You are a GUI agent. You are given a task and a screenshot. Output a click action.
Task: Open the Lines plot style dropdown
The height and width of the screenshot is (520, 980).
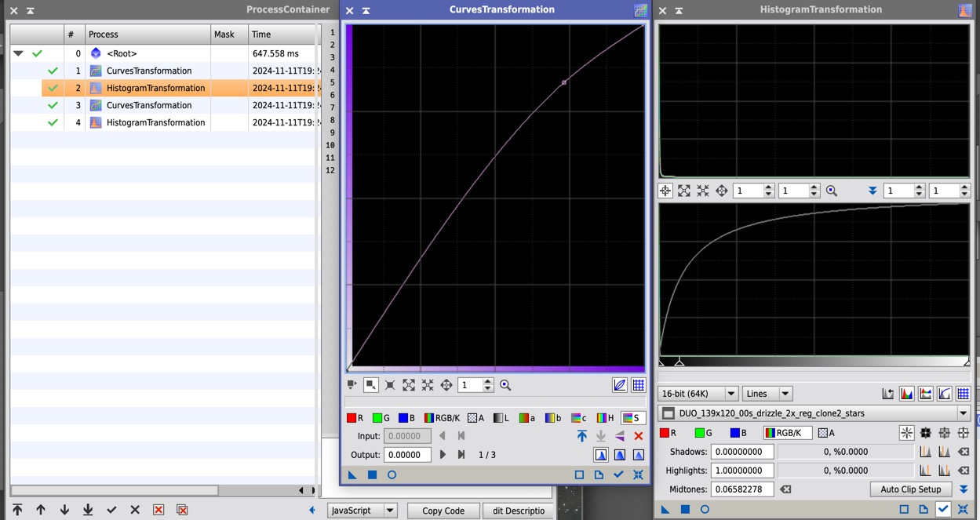pyautogui.click(x=767, y=394)
